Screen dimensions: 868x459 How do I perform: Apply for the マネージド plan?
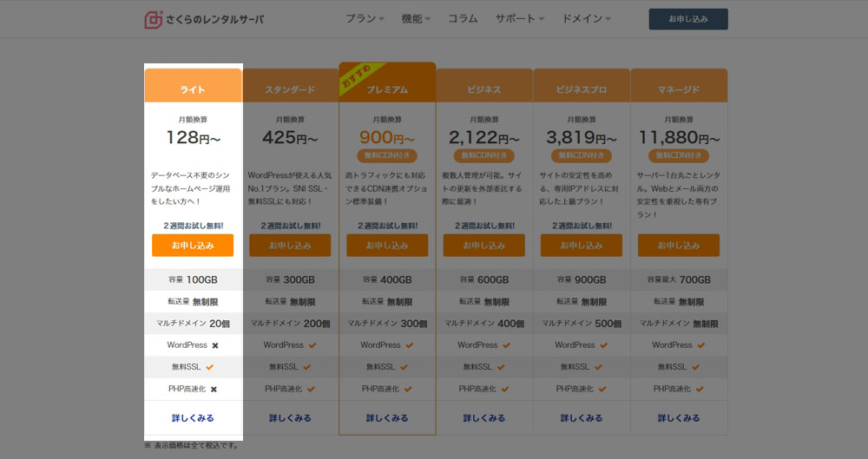(679, 246)
